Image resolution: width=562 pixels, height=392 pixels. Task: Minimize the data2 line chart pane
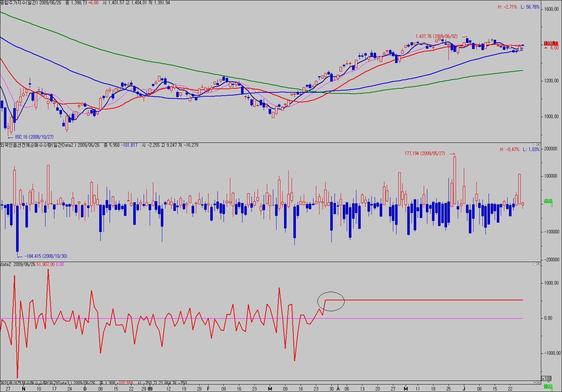click(534, 264)
